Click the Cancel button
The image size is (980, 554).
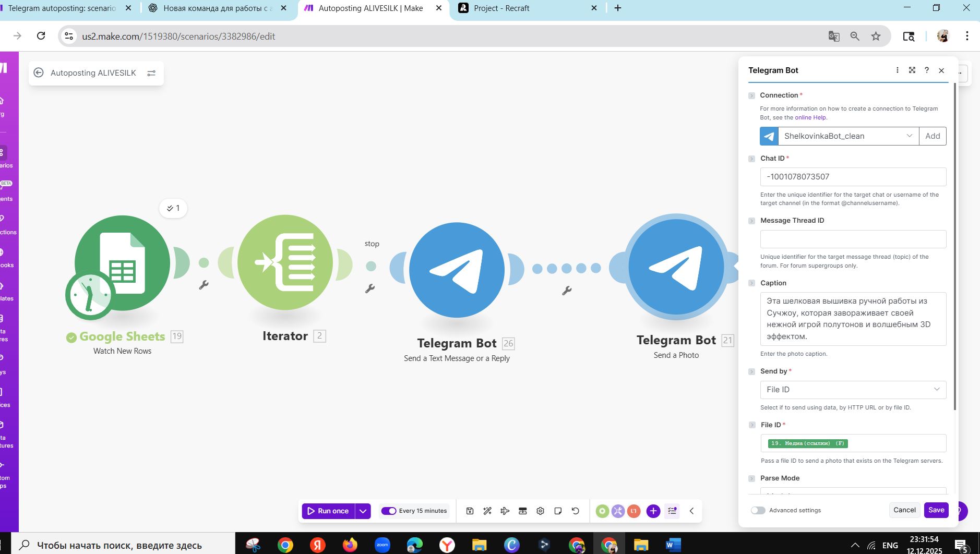pos(904,510)
